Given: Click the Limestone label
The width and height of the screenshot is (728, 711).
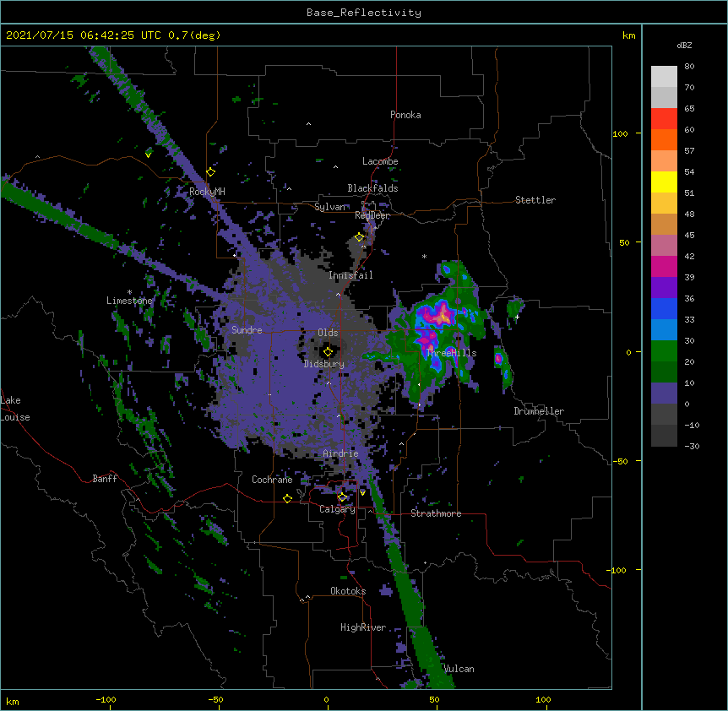Looking at the screenshot, I should [129, 301].
